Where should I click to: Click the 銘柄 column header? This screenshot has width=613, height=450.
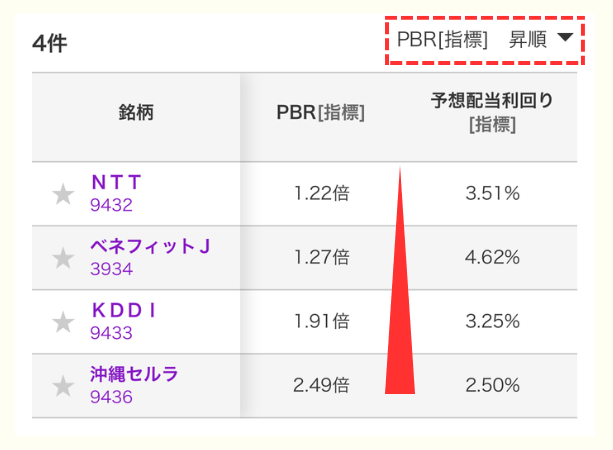pyautogui.click(x=136, y=112)
